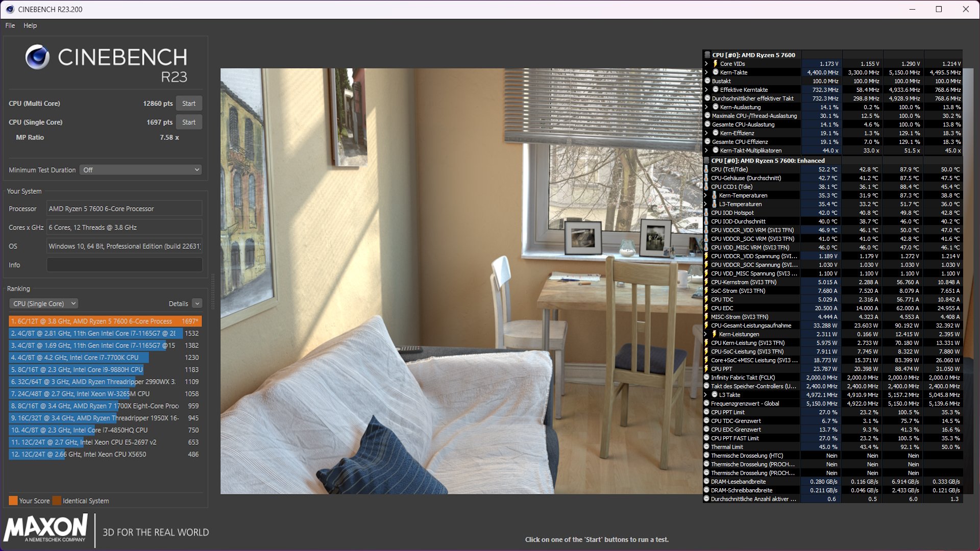Viewport: 980px width, 551px height.
Task: Expand the Kern-Effizienz row
Action: (706, 133)
